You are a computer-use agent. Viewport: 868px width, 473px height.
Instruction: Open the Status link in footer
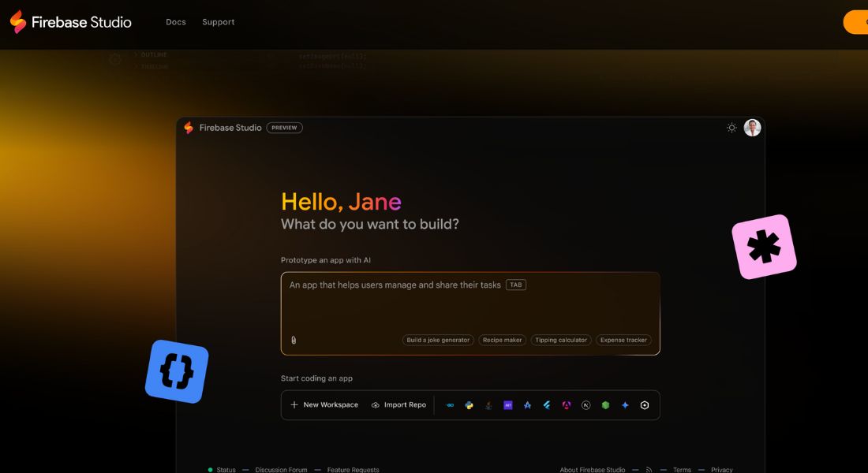click(x=222, y=470)
